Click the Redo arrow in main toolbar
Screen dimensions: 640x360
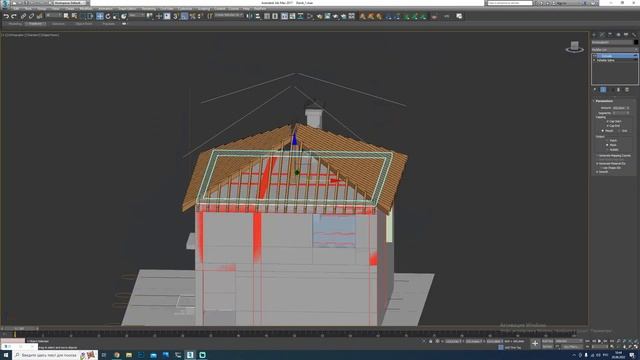[x=14, y=16]
